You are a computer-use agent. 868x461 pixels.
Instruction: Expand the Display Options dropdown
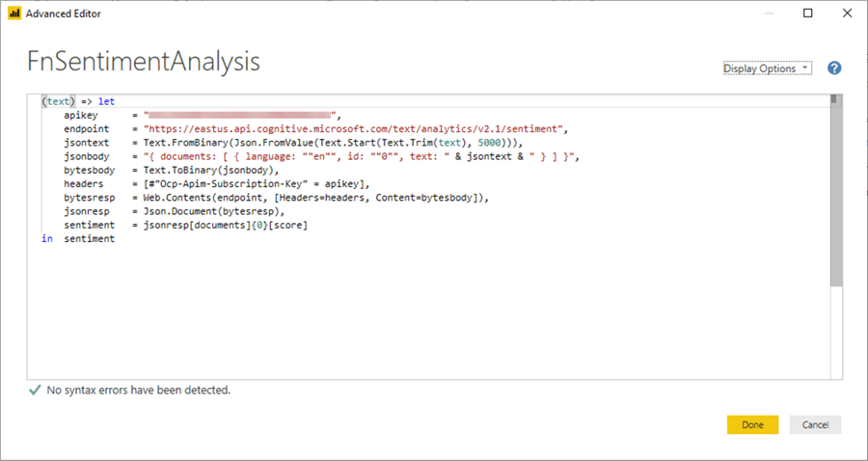coord(768,68)
